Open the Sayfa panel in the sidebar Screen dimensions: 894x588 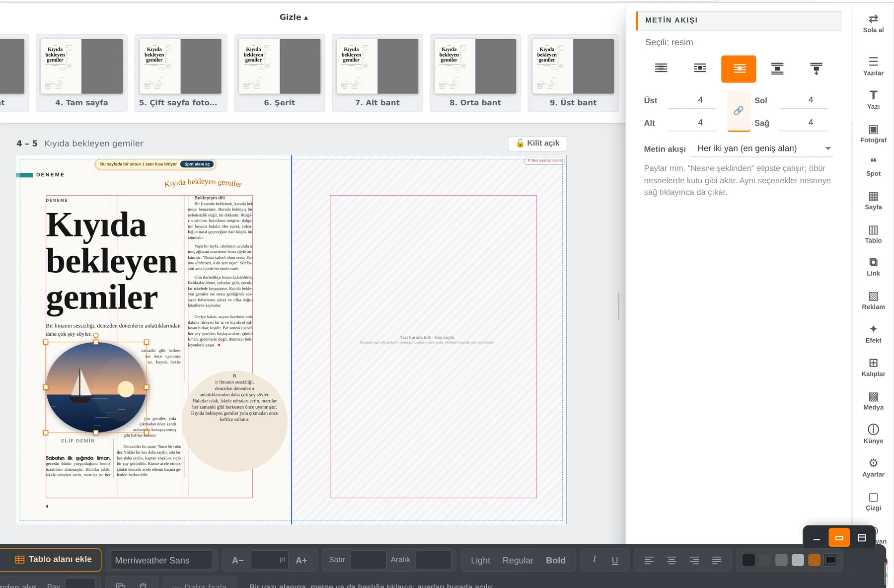point(873,200)
